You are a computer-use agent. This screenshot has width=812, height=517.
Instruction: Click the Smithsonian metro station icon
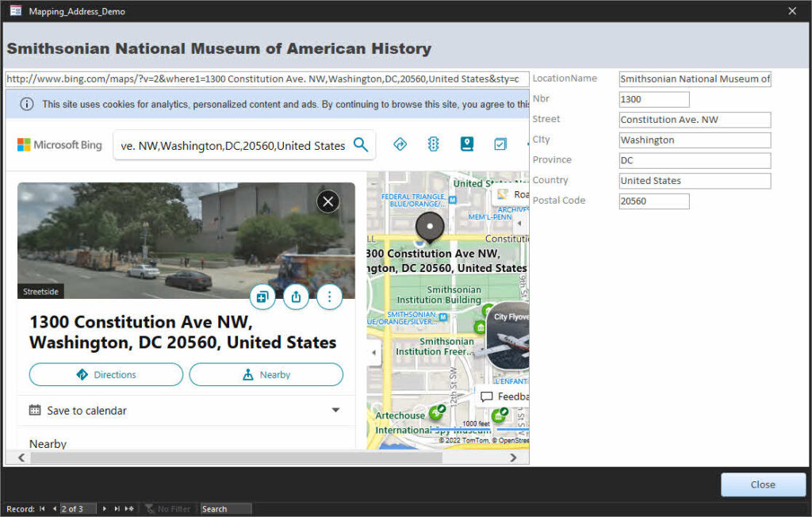(x=443, y=317)
